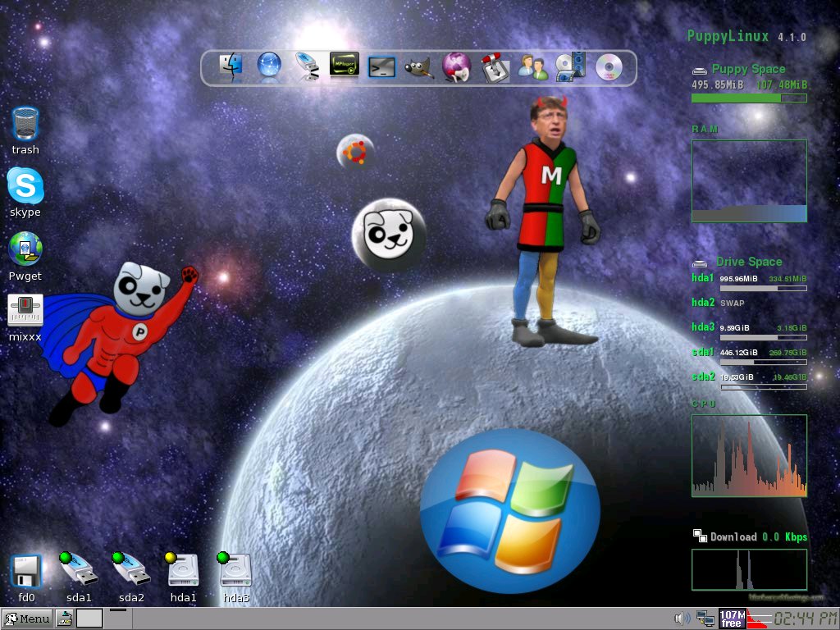Viewport: 840px width, 630px height.
Task: Select the taskbar slot with the dark top bar
Action: click(118, 619)
